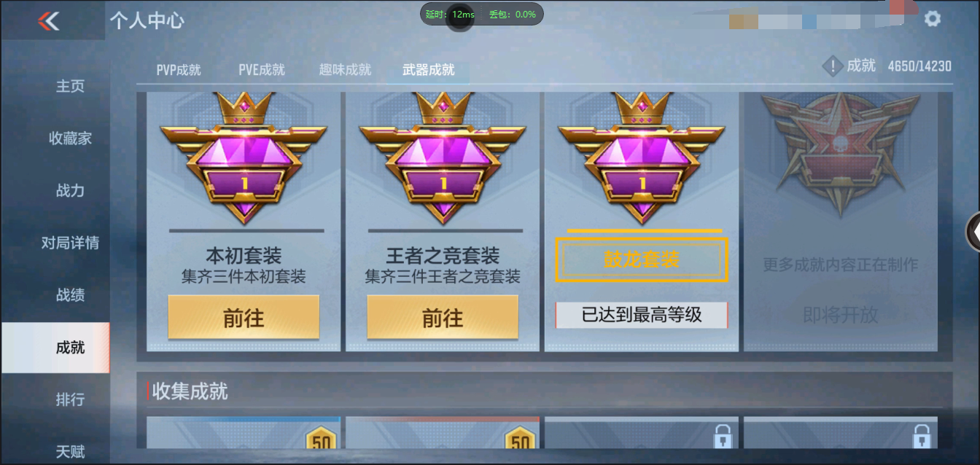
Task: Click the highlighted 鼓龙套装 title box
Action: pos(642,259)
